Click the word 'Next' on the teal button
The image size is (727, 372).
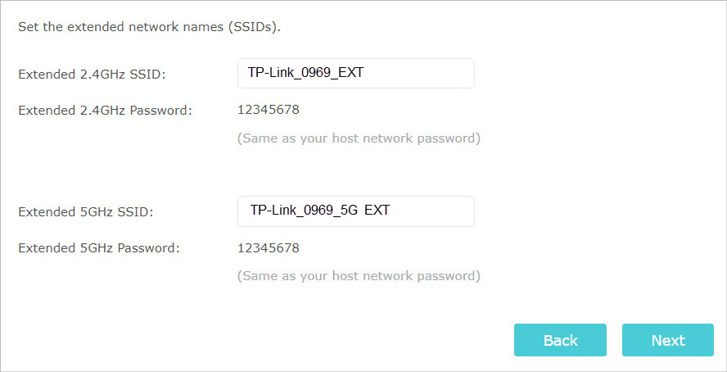668,340
